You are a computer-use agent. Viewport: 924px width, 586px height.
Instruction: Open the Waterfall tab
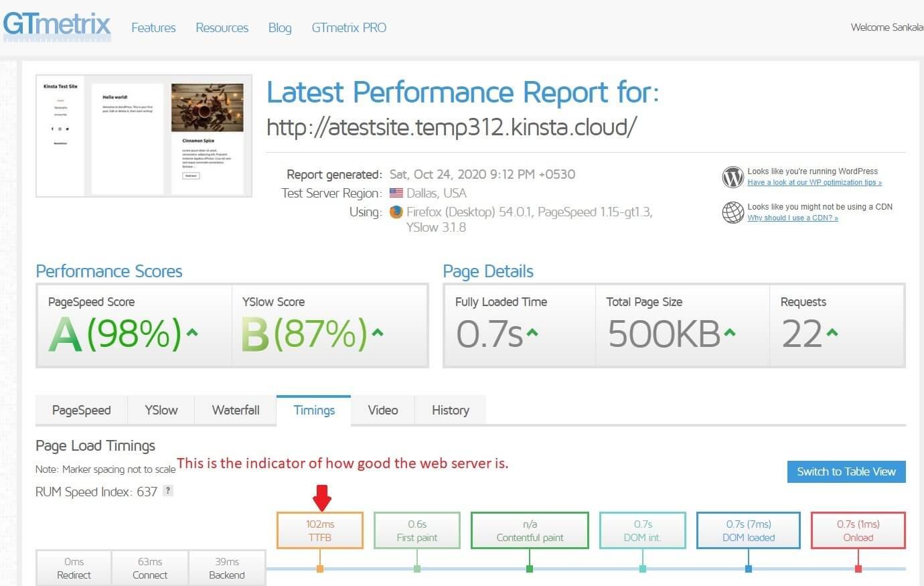(236, 411)
